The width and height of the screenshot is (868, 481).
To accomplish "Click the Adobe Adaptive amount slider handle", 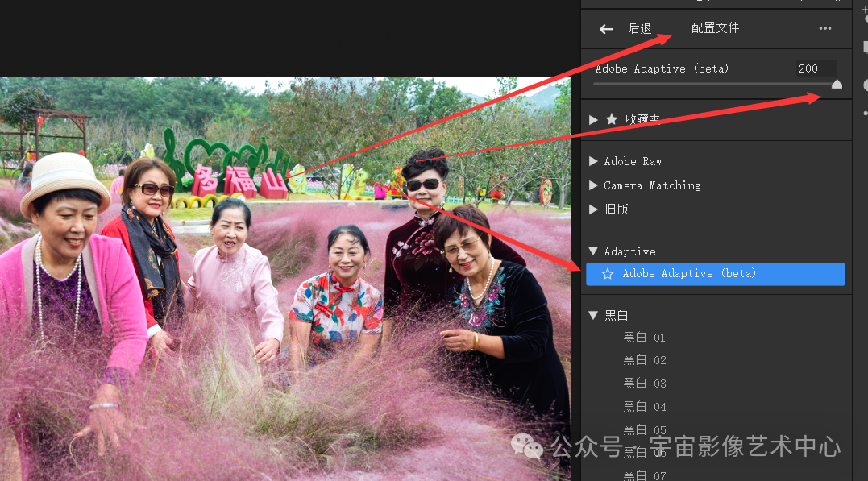I will pos(838,84).
